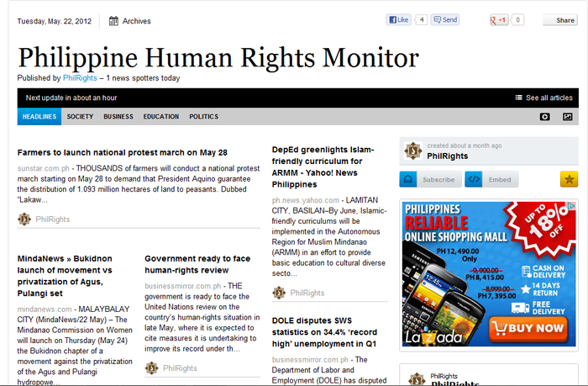
Task: Open the farmers national protest march article
Action: 123,152
